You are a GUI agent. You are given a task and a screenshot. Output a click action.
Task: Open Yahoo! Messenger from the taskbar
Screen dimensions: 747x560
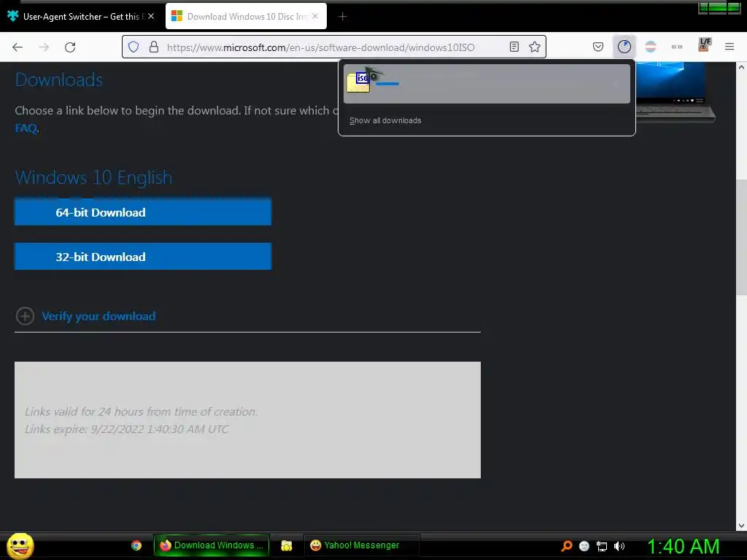(362, 545)
